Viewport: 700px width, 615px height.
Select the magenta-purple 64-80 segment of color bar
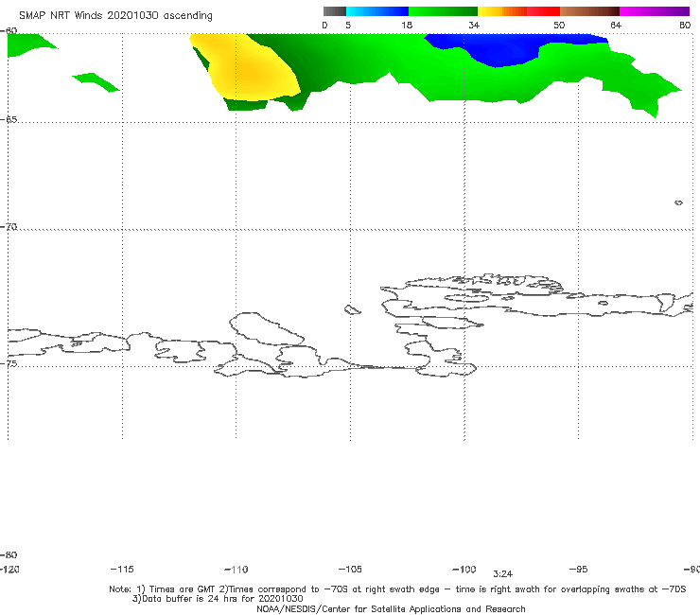coord(655,11)
